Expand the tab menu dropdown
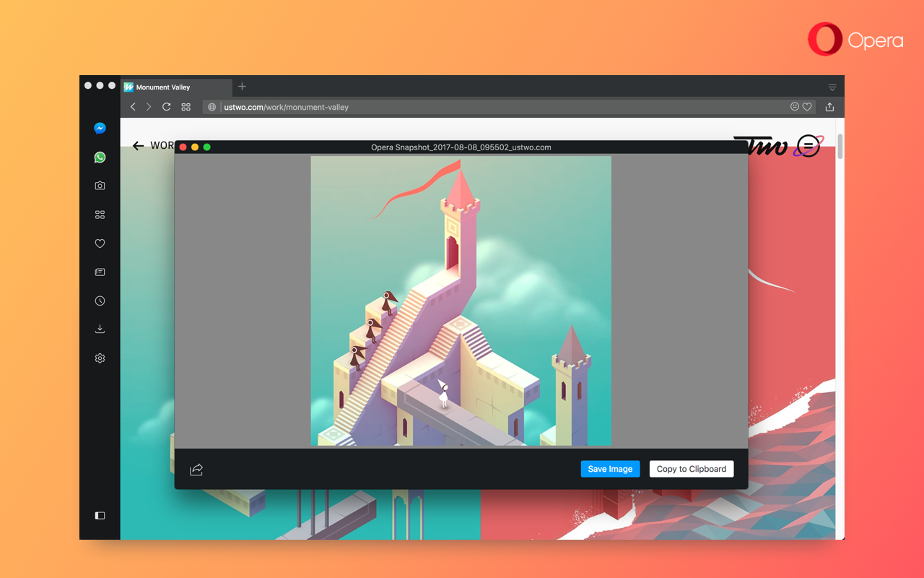 832,87
